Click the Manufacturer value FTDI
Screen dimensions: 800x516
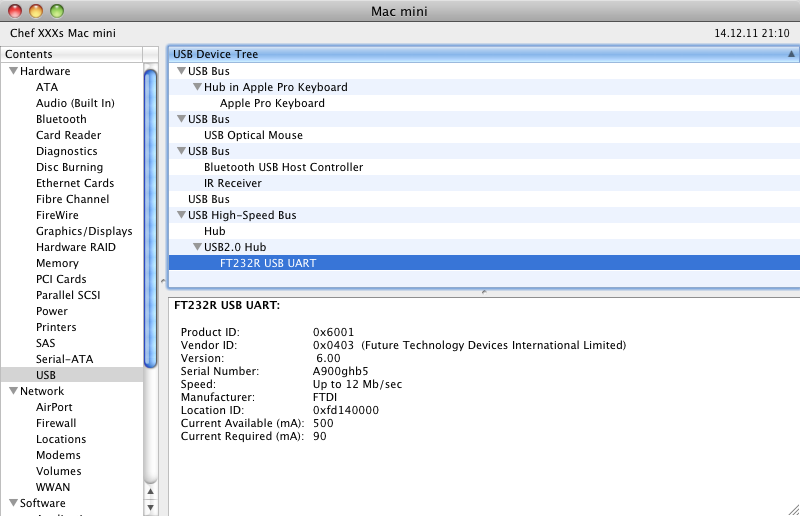point(325,397)
